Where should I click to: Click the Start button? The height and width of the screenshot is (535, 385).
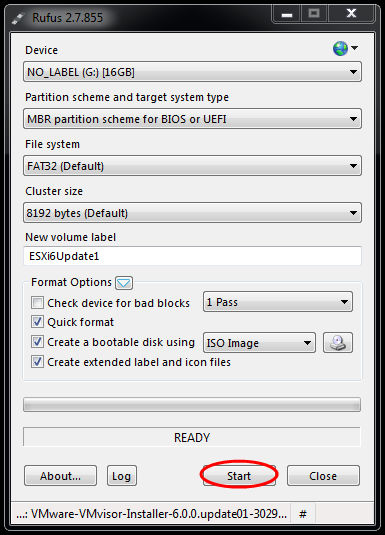coord(239,475)
